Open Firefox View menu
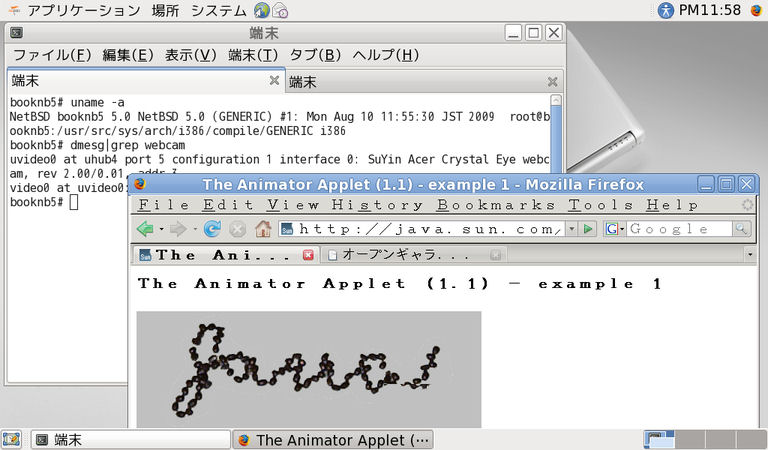This screenshot has width=768, height=450. [x=293, y=205]
